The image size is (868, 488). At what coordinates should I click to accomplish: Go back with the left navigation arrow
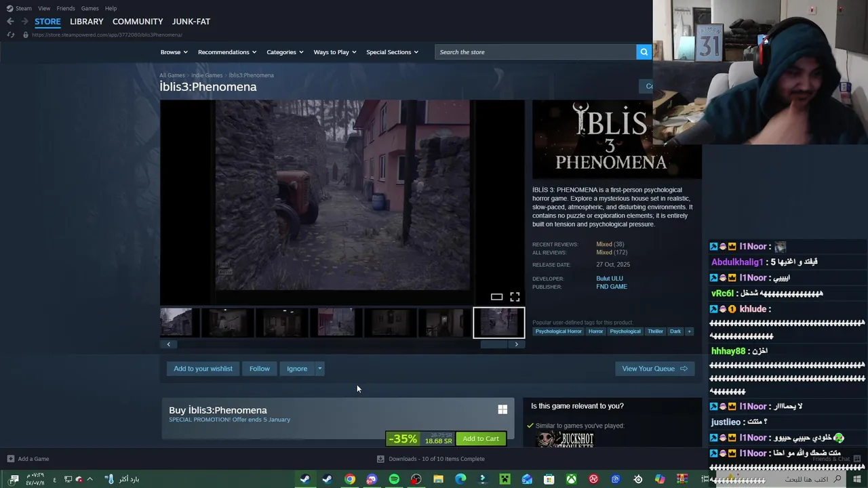10,22
